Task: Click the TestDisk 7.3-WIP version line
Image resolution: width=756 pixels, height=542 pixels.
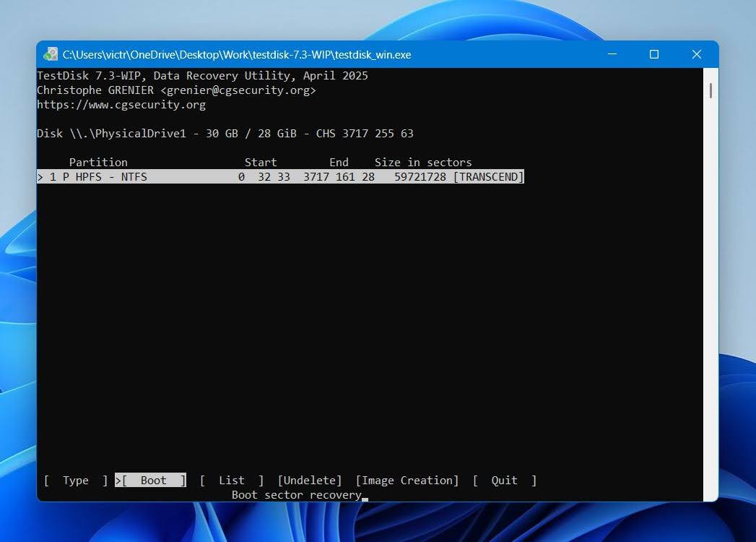Action: coord(202,76)
